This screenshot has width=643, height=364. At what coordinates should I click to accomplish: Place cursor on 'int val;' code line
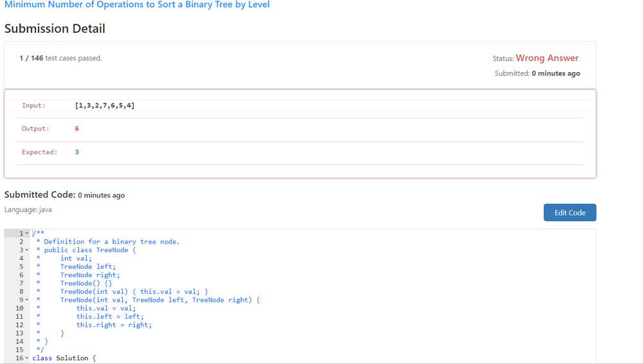(76, 259)
